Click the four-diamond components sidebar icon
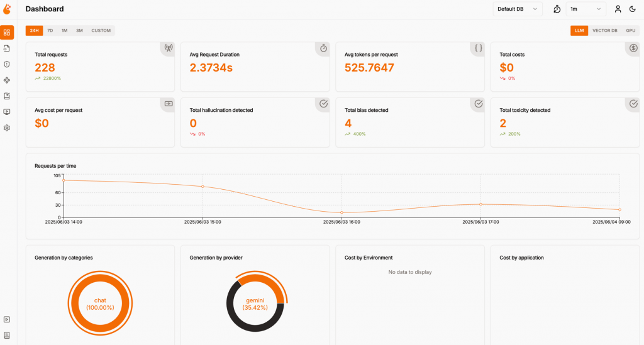Image resolution: width=644 pixels, height=345 pixels. tap(7, 80)
